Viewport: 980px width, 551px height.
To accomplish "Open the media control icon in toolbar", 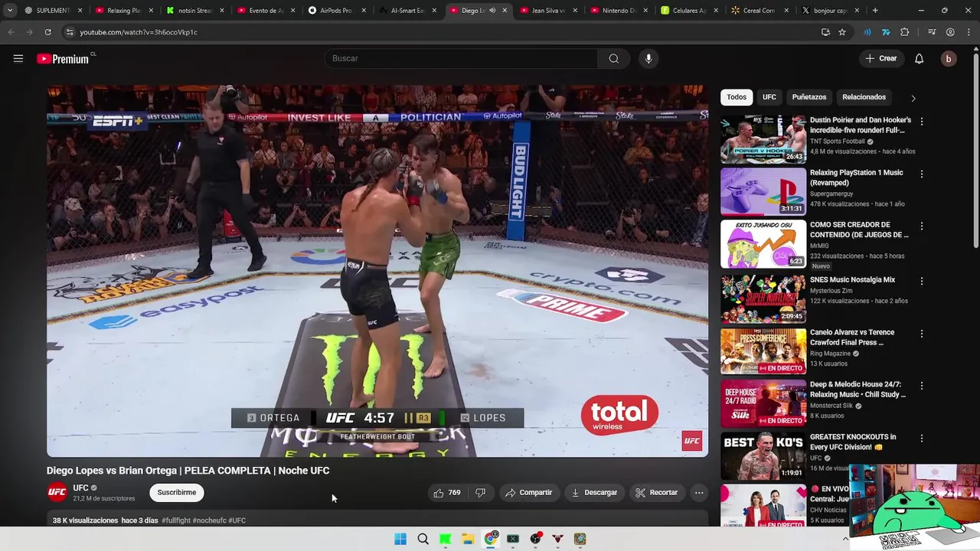I will pos(932,32).
